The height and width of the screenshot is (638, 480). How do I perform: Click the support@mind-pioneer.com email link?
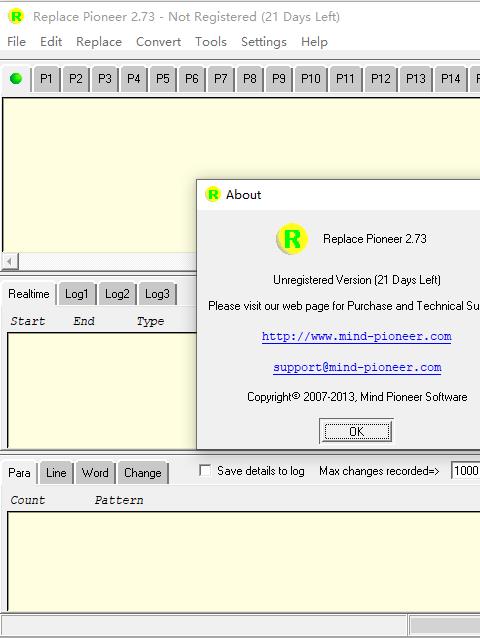tap(357, 367)
